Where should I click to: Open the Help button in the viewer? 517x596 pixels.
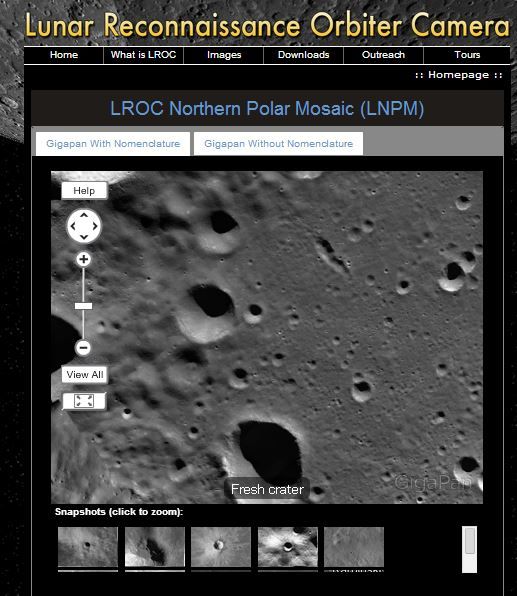pyautogui.click(x=84, y=190)
